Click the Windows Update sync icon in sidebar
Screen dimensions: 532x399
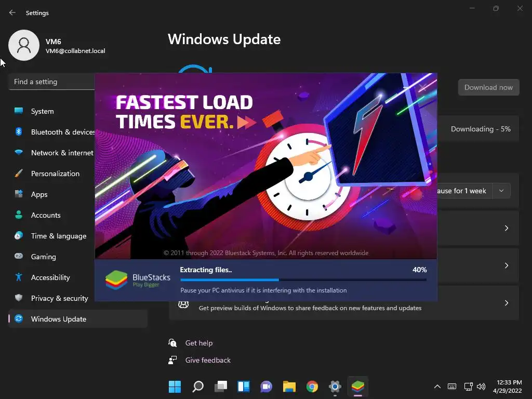[19, 318]
